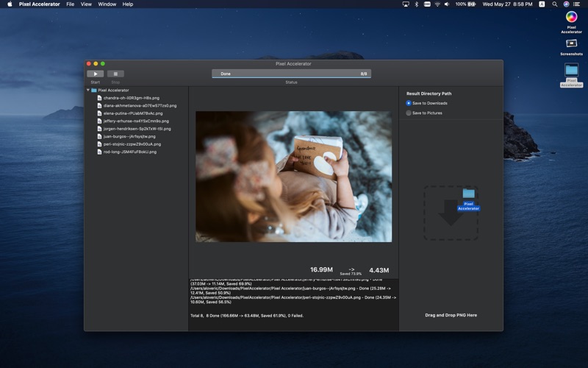Open the Help menu
This screenshot has width=588, height=368.
[x=128, y=4]
